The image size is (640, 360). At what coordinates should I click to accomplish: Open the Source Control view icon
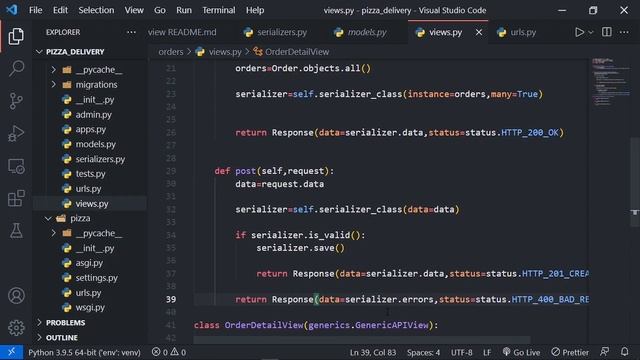[16, 101]
